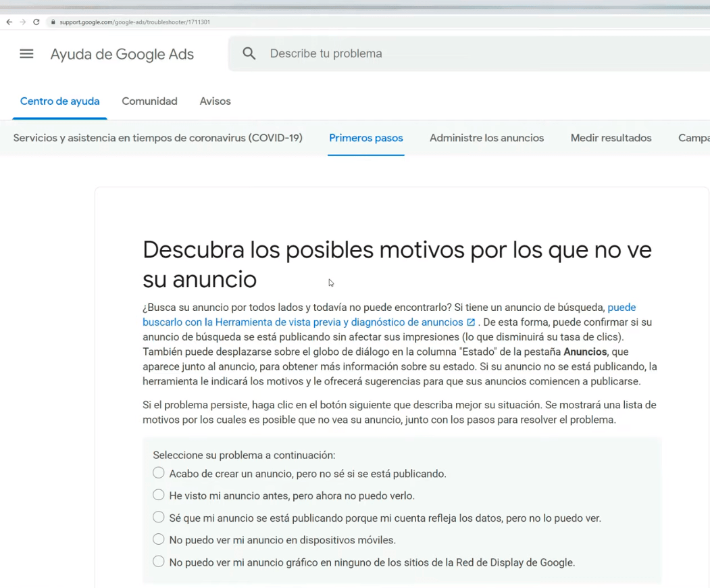Screen dimensions: 710x588
Task: Focus the 'Describe tu problema' search field
Action: click(x=469, y=53)
